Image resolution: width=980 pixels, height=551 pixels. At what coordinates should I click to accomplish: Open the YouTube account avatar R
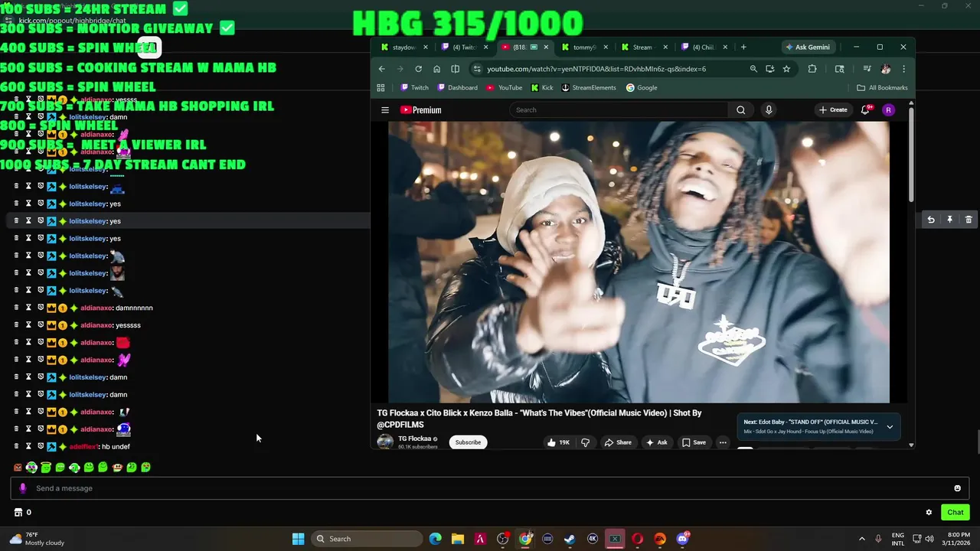click(888, 110)
